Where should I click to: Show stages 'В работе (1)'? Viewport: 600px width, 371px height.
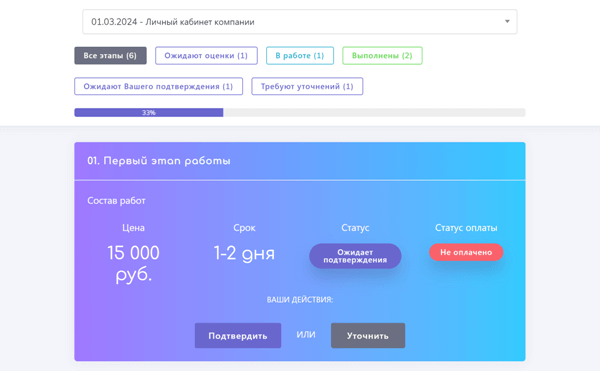300,55
